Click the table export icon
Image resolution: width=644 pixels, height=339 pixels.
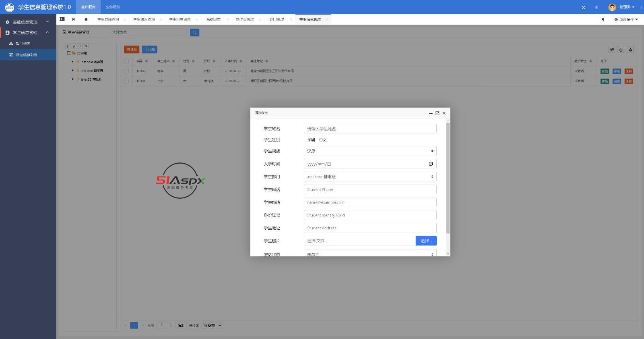coord(630,50)
